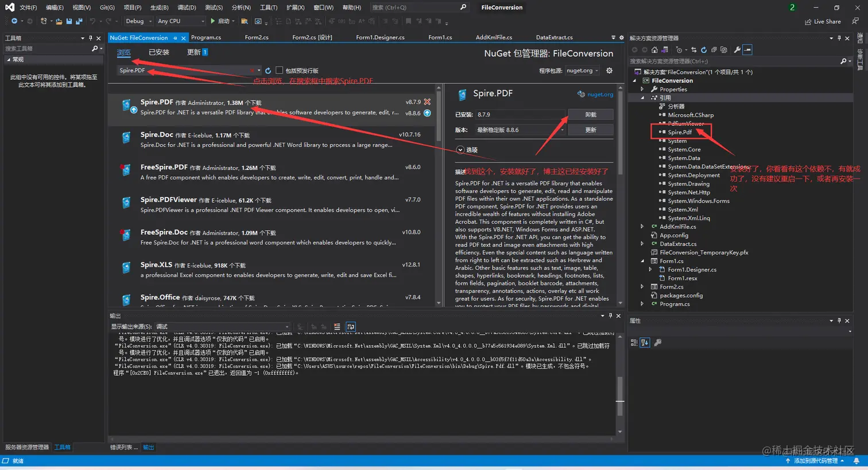Collapse the 常规 group in Toolbox
The height and width of the screenshot is (470, 868).
[x=8, y=60]
